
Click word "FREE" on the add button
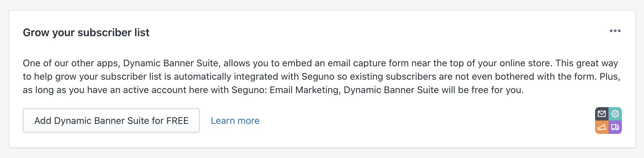177,121
